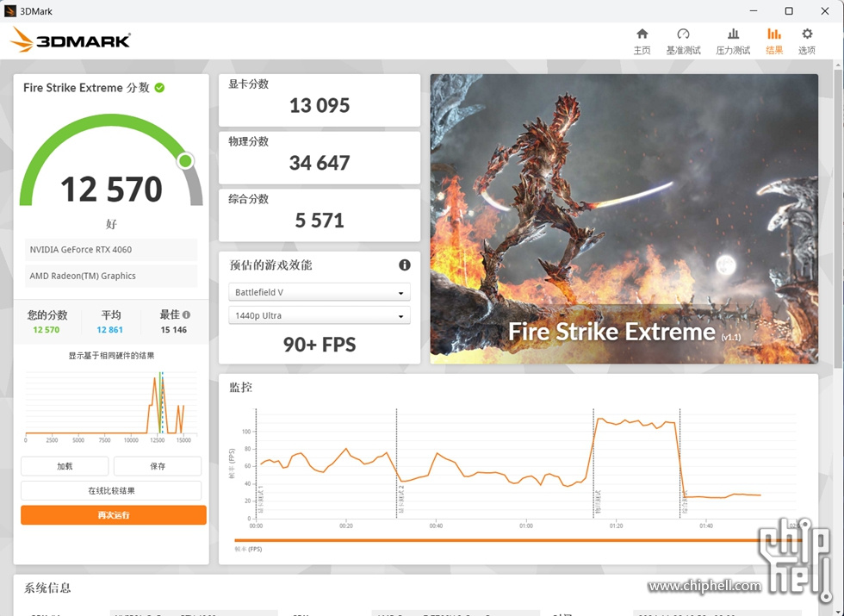Image resolution: width=844 pixels, height=616 pixels.
Task: Open the Battlefield V game dropdown
Action: tap(320, 292)
